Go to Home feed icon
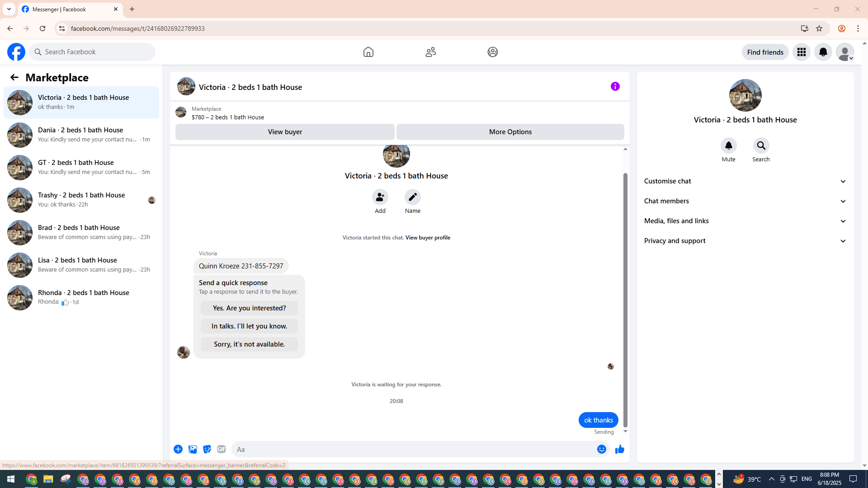Image resolution: width=868 pixels, height=488 pixels. coord(368,52)
